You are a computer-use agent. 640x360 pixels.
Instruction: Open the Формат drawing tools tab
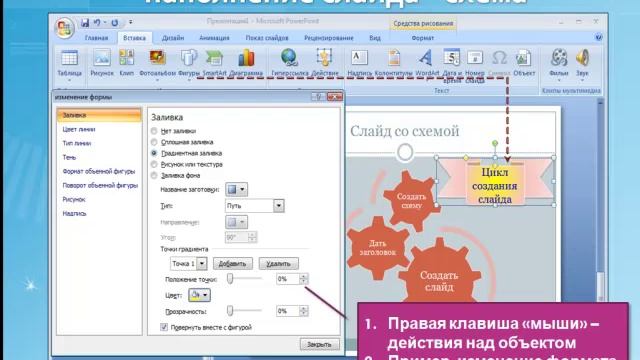tap(422, 38)
